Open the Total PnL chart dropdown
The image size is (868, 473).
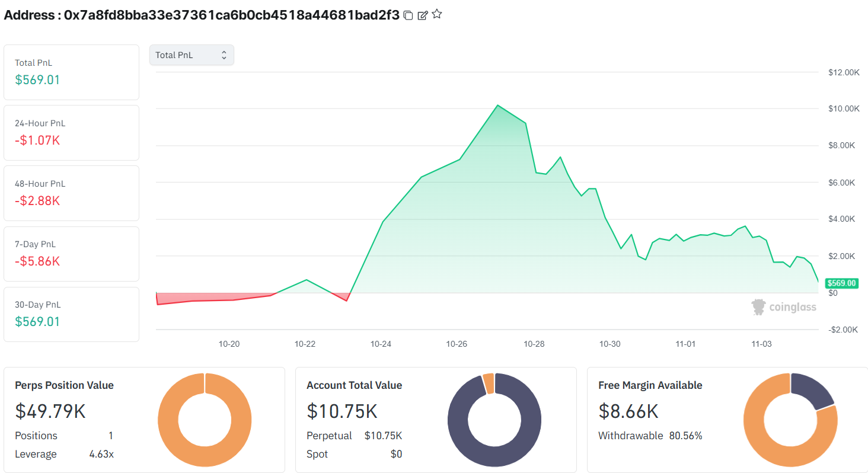click(x=192, y=55)
